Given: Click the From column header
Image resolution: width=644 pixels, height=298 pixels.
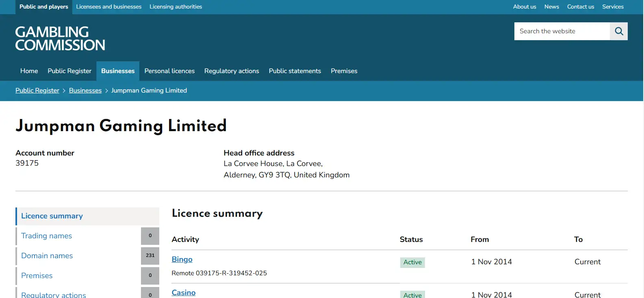Looking at the screenshot, I should pyautogui.click(x=480, y=240).
